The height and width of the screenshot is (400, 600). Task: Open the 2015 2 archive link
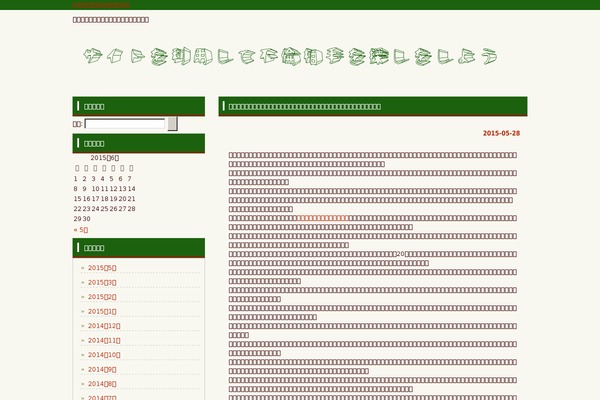click(102, 297)
